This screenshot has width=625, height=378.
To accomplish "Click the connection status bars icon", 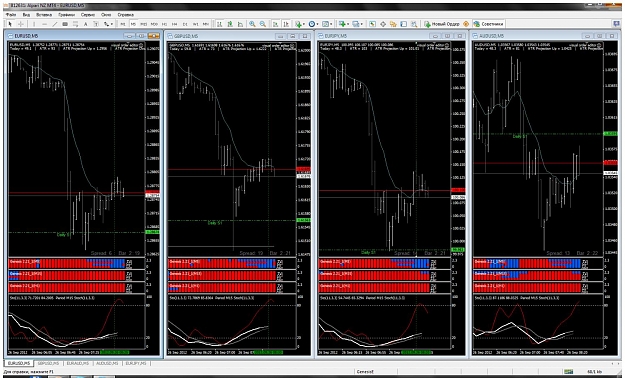I will coord(570,372).
